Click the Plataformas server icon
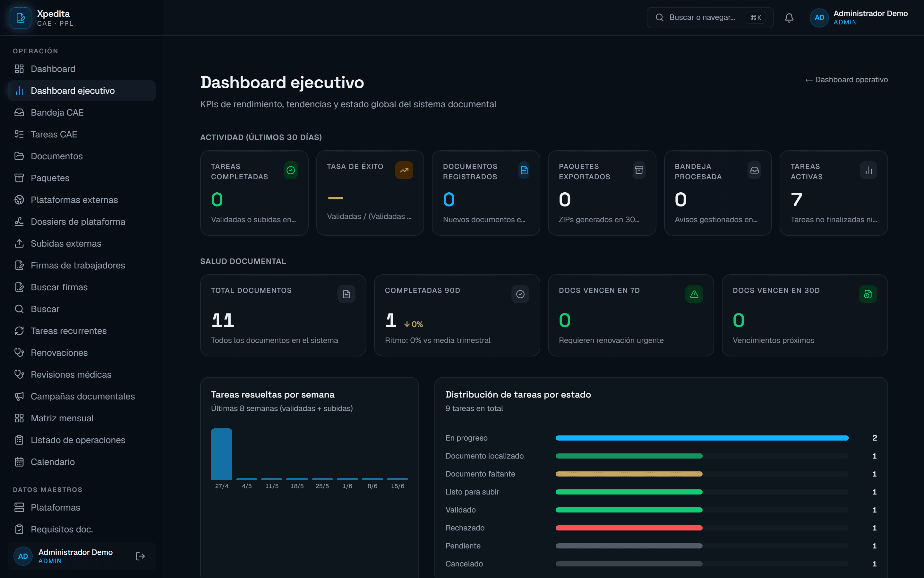The width and height of the screenshot is (924, 578). [19, 507]
